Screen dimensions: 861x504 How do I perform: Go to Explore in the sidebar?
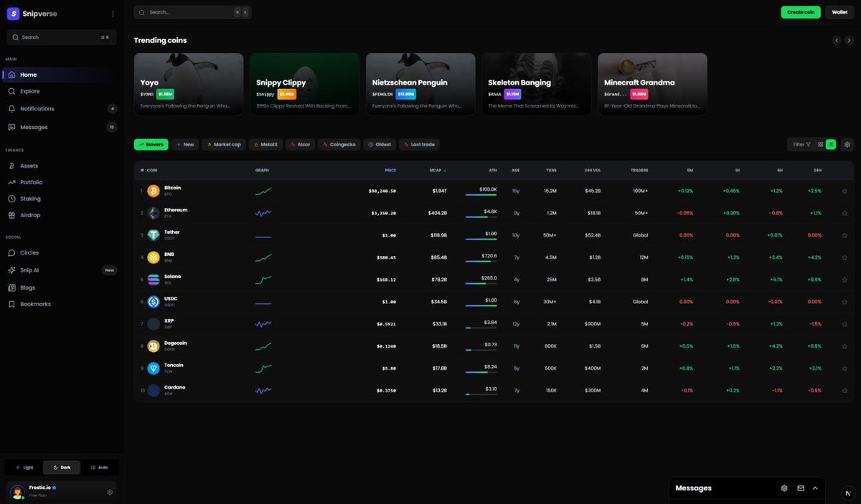pos(59,91)
